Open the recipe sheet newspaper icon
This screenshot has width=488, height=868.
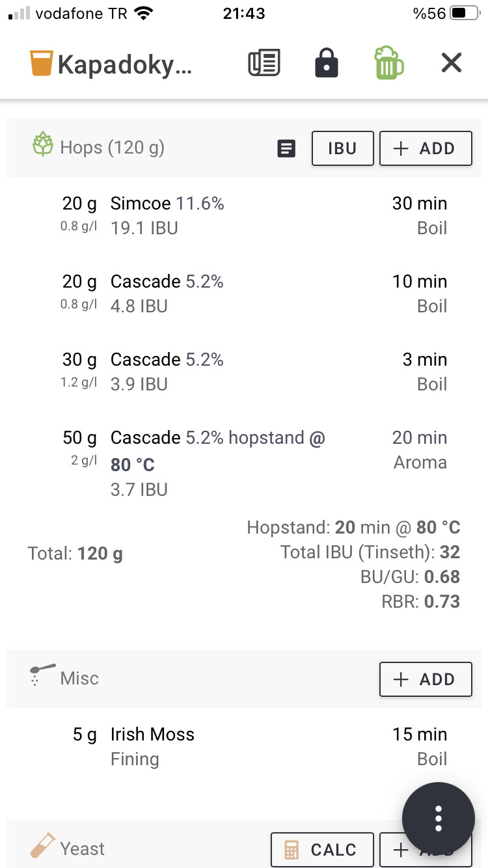[264, 63]
